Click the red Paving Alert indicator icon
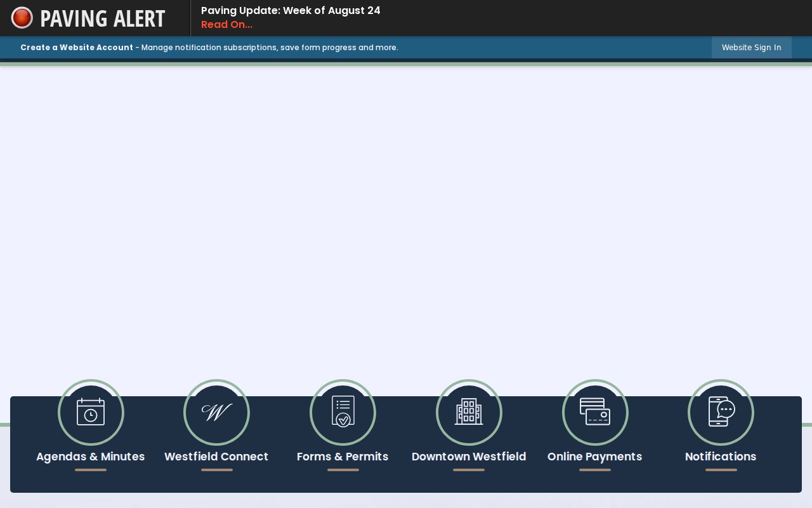 coord(22,18)
